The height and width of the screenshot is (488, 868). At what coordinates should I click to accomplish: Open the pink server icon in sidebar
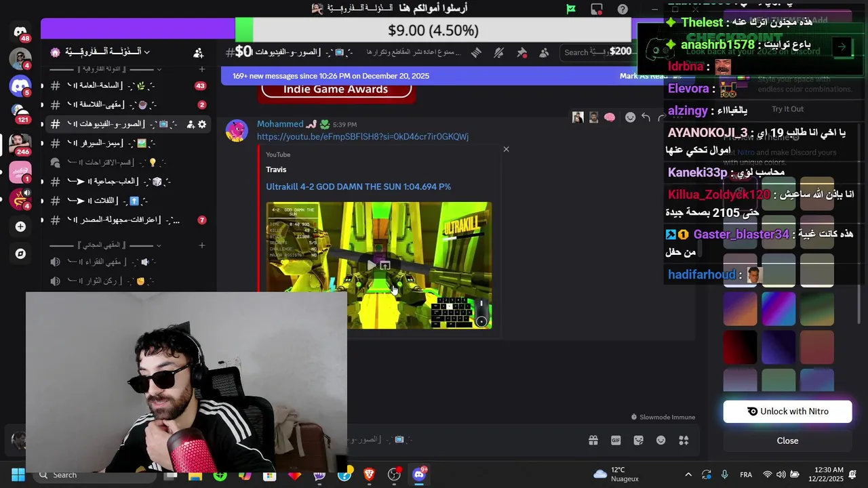click(x=20, y=172)
